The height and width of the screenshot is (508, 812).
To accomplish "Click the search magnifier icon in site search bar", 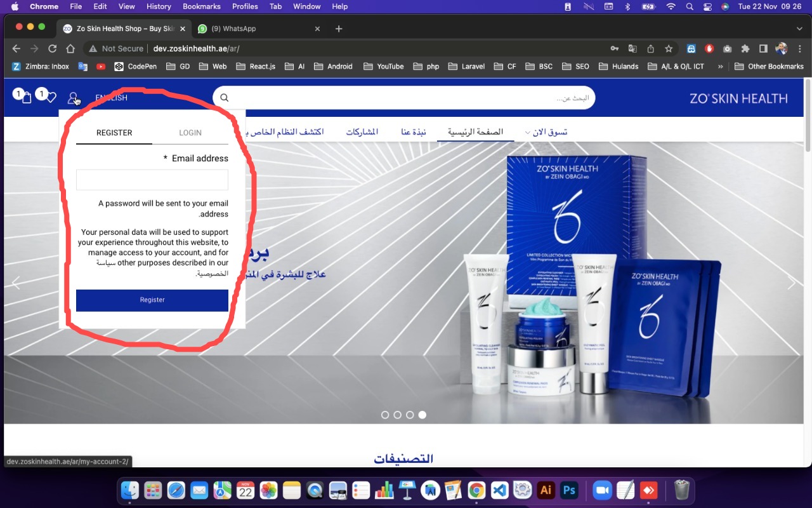I will pyautogui.click(x=225, y=98).
